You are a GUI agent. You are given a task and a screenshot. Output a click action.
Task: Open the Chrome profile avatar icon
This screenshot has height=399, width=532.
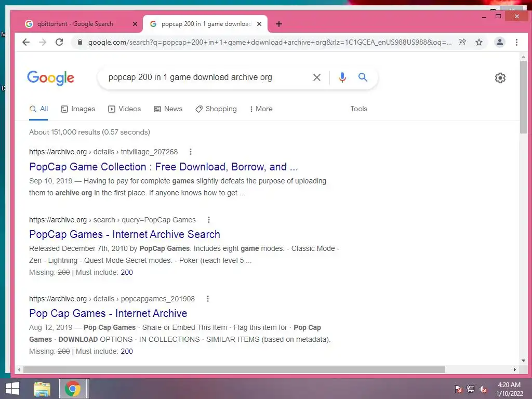click(x=499, y=42)
